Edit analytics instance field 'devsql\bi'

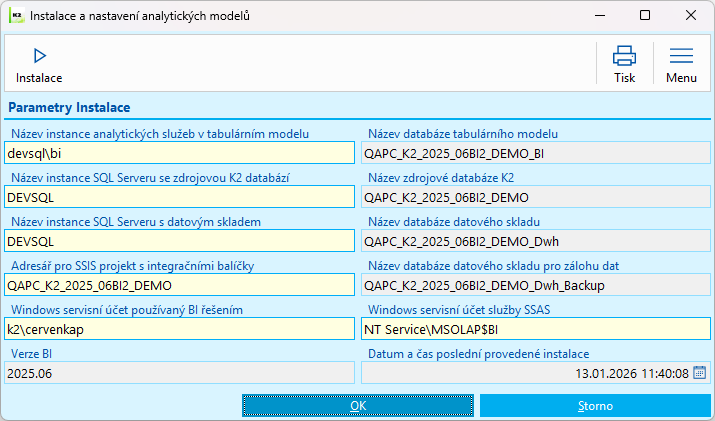tap(179, 153)
